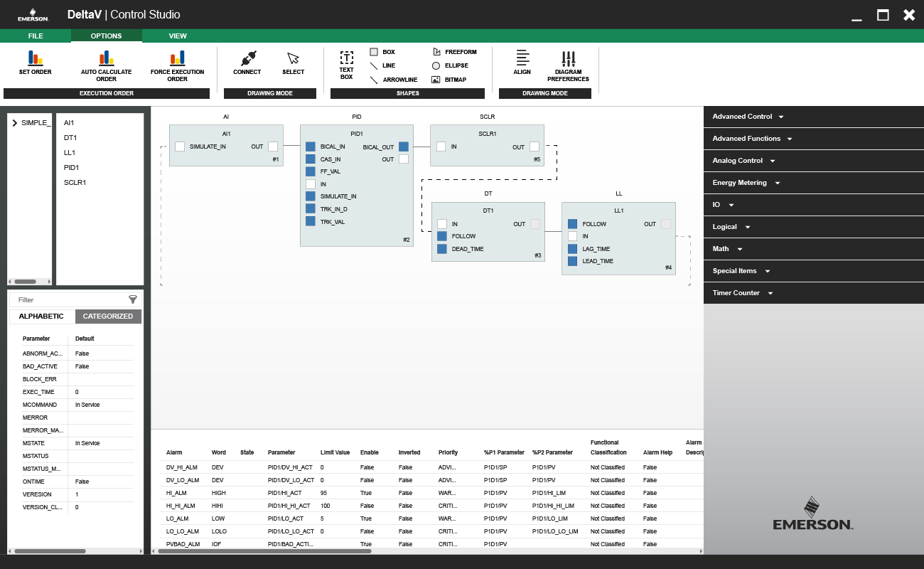
Task: Choose the Bitmap shape tool
Action: click(449, 80)
